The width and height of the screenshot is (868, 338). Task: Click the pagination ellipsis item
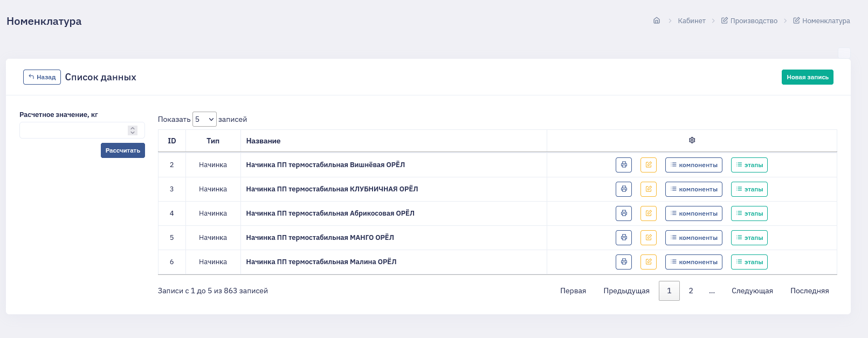coord(712,291)
